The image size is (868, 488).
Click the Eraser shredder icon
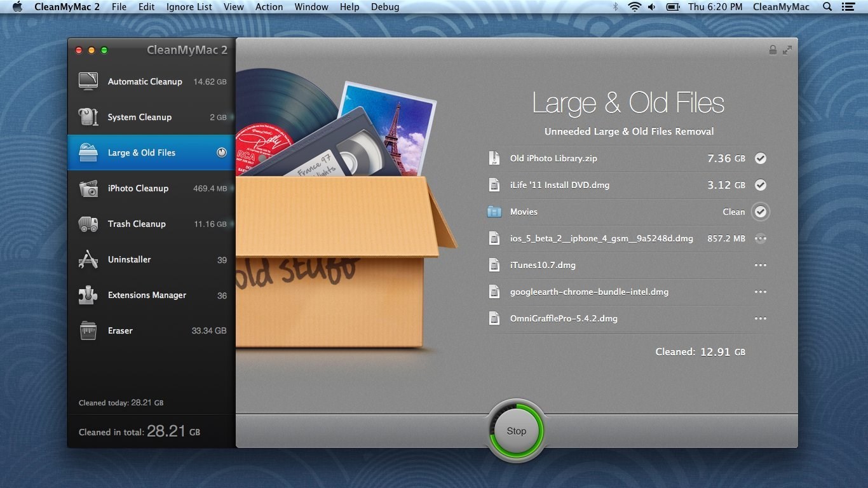[x=88, y=330]
